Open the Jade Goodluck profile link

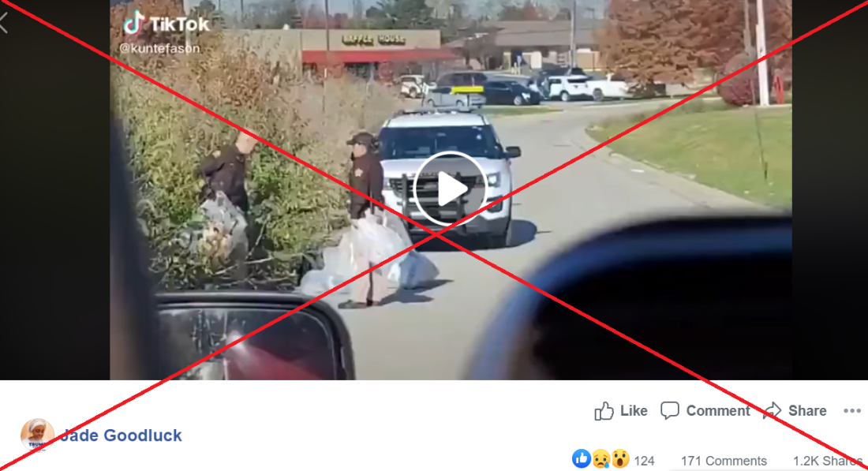[x=121, y=435]
